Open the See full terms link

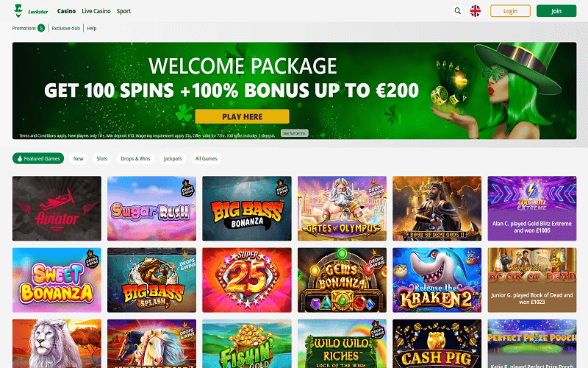click(x=295, y=133)
